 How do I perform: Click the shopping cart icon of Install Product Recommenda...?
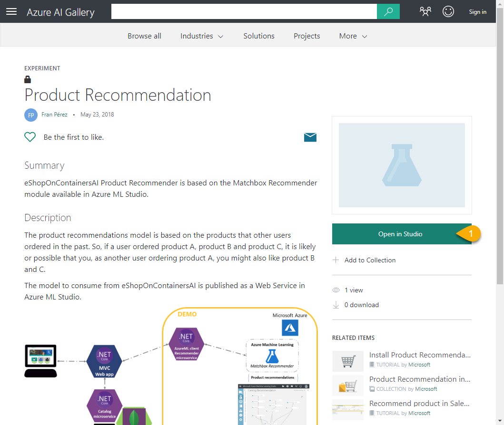click(x=348, y=361)
